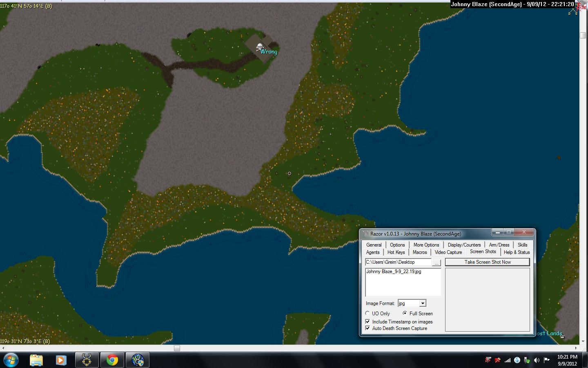588x368 pixels.
Task: Switch to the Macros tab
Action: 419,252
